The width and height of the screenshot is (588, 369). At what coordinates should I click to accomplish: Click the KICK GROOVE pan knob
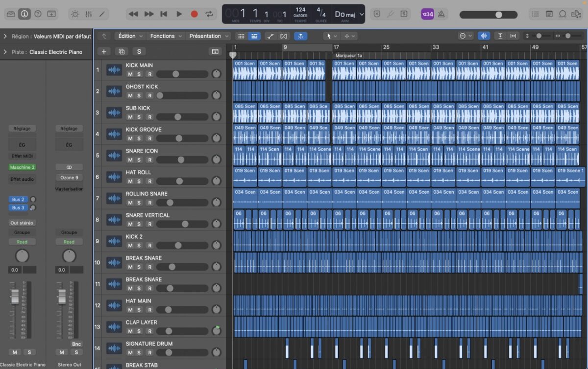point(217,138)
